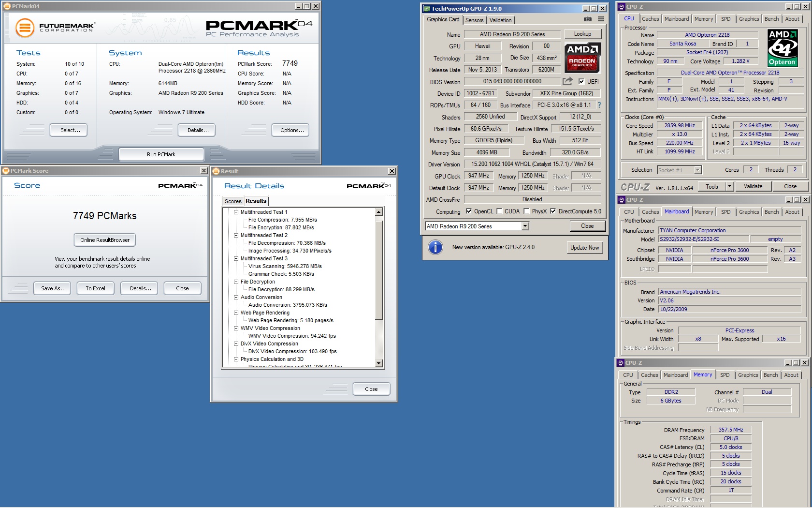Screen dimensions: 812x508
Task: Switch to GPU-Z Validation tab
Action: coord(500,20)
